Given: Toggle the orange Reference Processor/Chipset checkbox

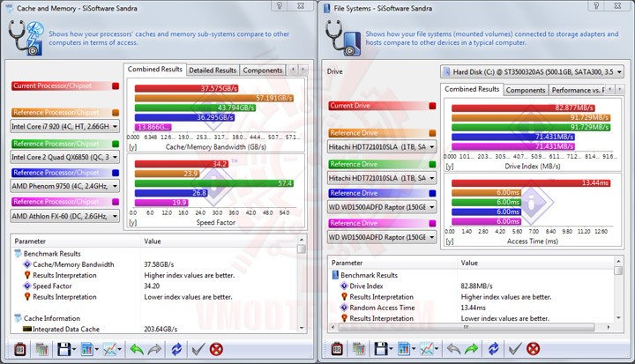Looking at the screenshot, I should point(116,113).
